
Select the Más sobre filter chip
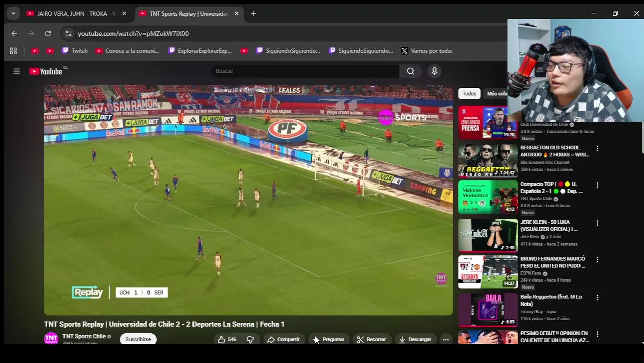[496, 94]
